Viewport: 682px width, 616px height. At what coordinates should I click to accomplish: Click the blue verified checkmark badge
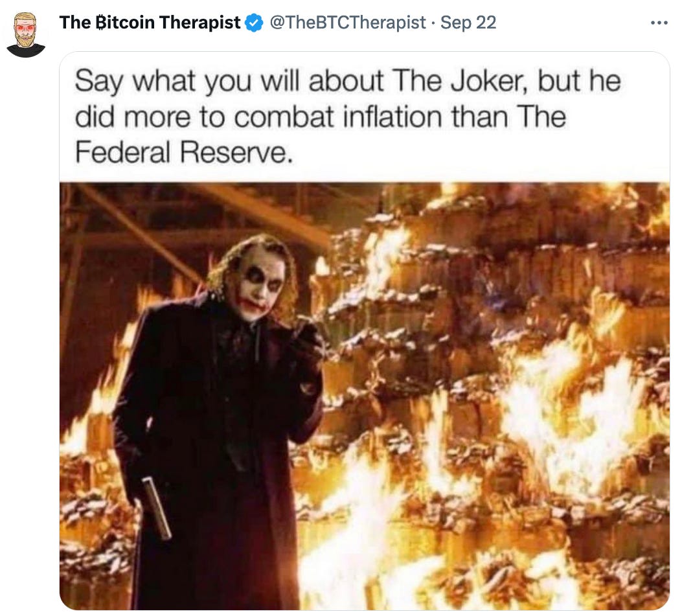click(x=255, y=23)
